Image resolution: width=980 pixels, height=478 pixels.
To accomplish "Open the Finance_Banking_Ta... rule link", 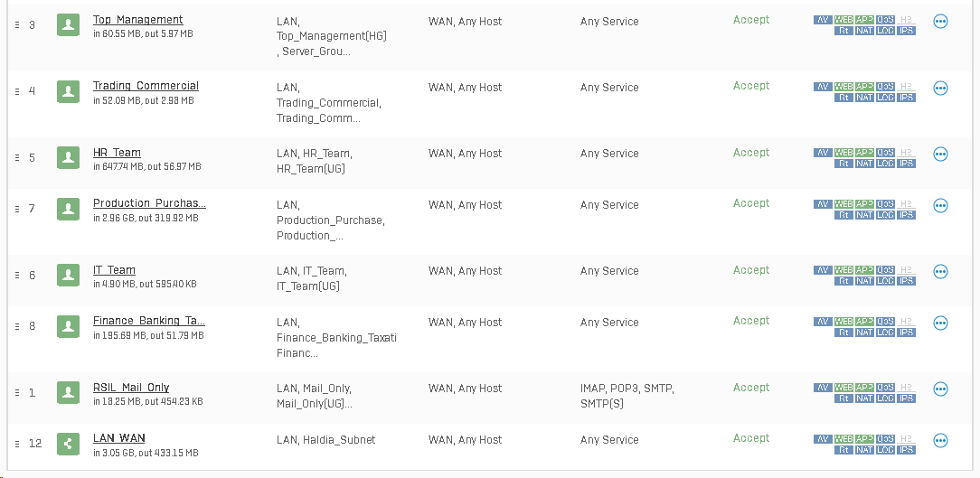I will 149,321.
